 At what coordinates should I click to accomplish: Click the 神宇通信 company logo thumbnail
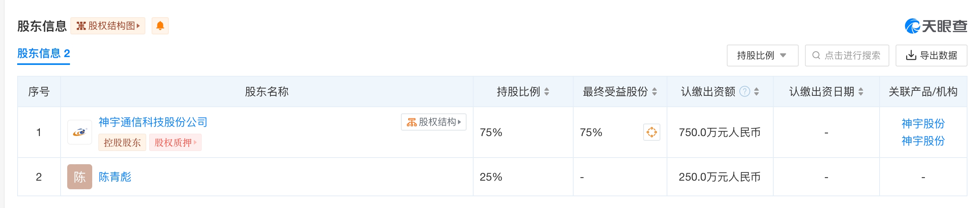point(80,132)
